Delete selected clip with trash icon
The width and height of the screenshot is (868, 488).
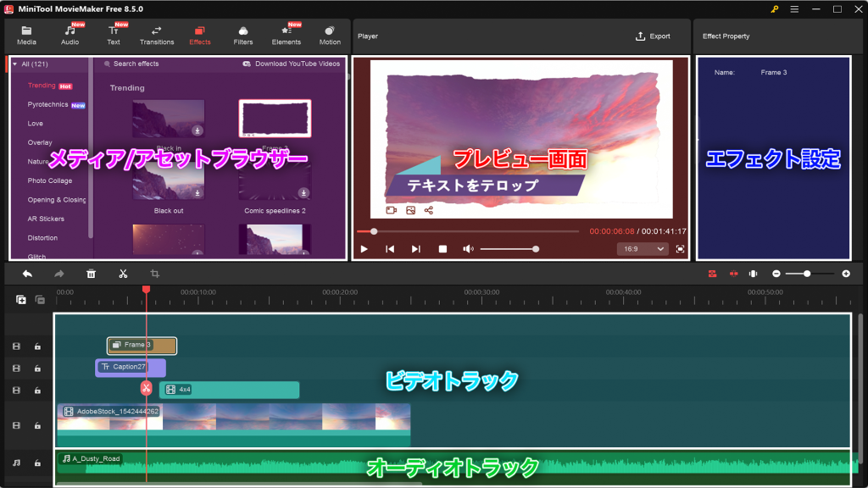click(x=91, y=274)
